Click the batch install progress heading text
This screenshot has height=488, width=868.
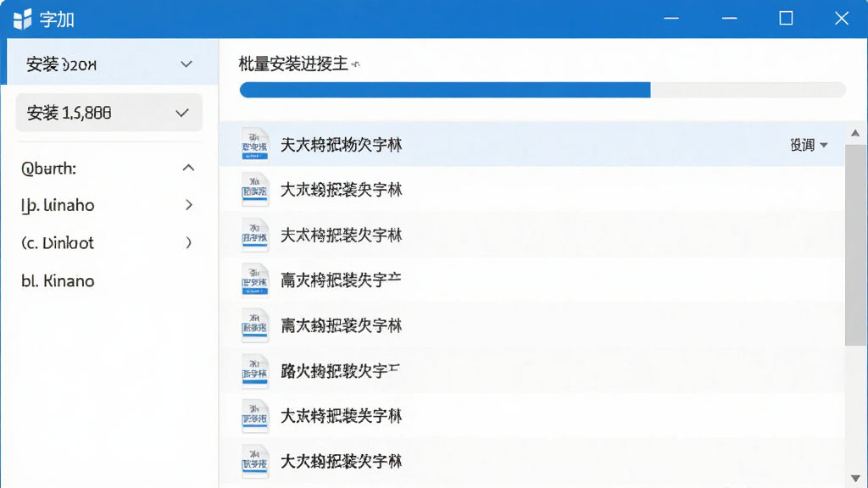(292, 64)
